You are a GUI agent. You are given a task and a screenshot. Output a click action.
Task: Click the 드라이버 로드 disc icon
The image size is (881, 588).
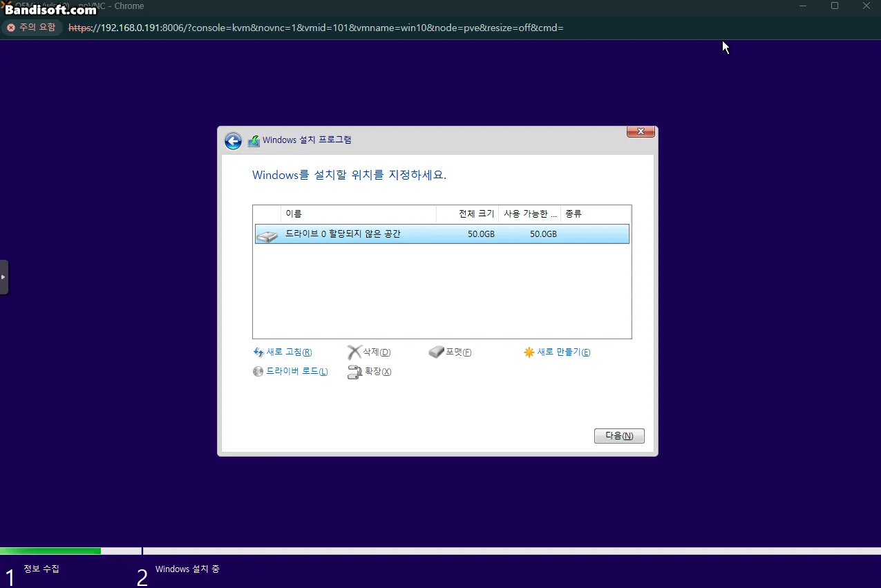click(258, 372)
